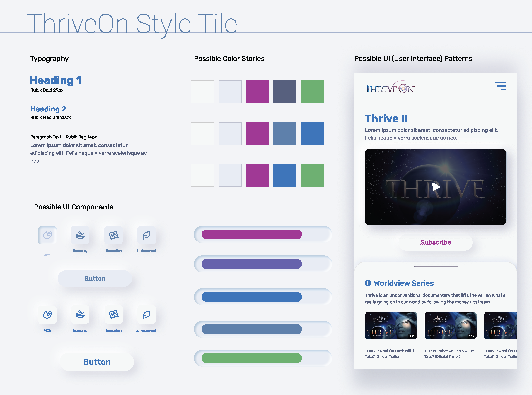The width and height of the screenshot is (532, 395).
Task: Click the ThriveOn logo
Action: (389, 88)
